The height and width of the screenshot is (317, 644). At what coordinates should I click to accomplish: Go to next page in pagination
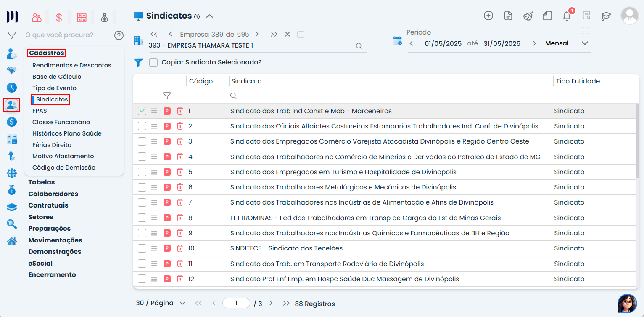point(271,303)
